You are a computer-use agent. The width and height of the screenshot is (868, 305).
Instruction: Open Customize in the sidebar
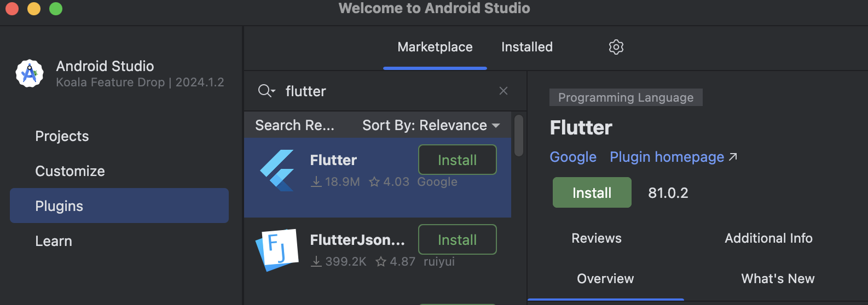tap(70, 171)
